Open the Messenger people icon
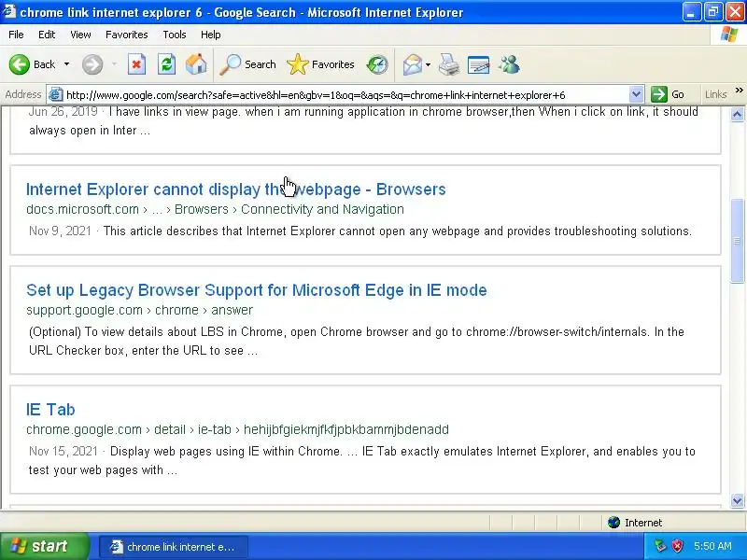The height and width of the screenshot is (560, 747). click(509, 64)
